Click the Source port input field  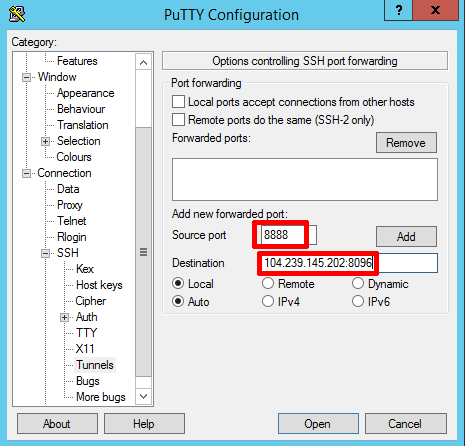point(288,235)
